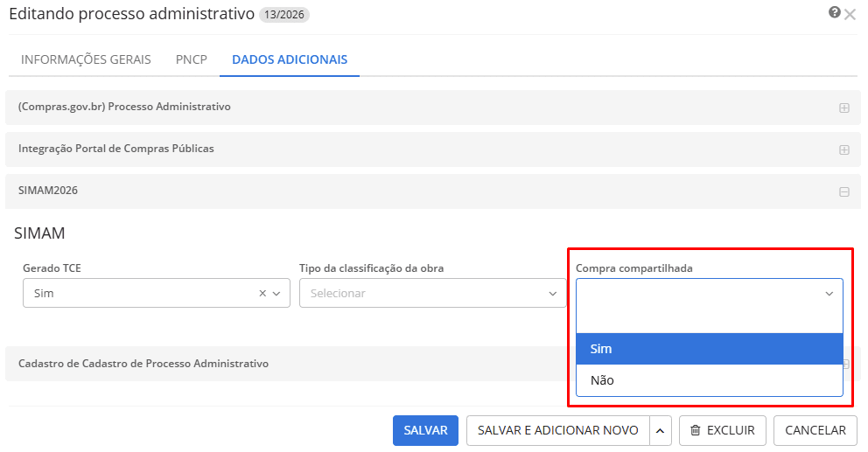868x452 pixels.
Task: Expand Cadastro de Processo Administrativo section header
Action: [143, 364]
